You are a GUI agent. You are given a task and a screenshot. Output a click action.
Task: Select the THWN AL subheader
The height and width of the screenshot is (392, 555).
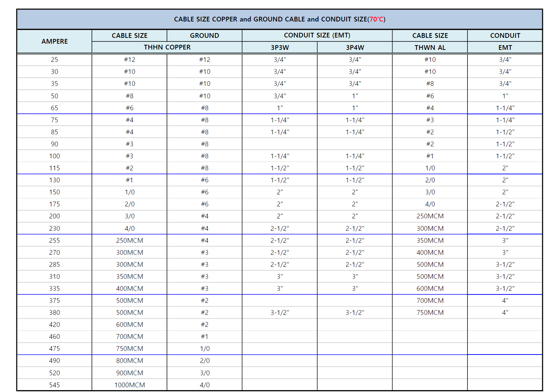(x=430, y=48)
